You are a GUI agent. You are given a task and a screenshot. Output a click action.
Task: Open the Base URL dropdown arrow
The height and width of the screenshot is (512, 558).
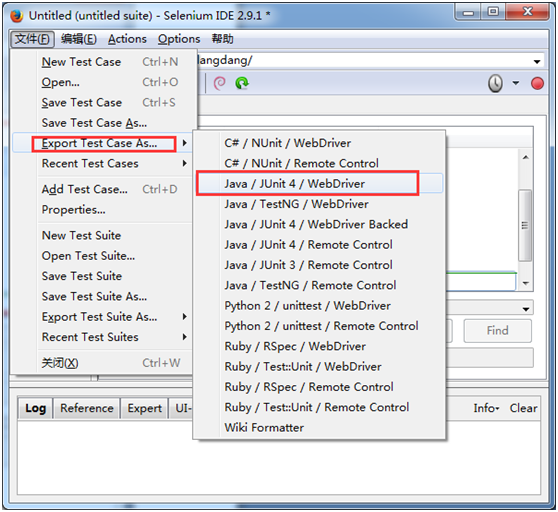(x=537, y=62)
